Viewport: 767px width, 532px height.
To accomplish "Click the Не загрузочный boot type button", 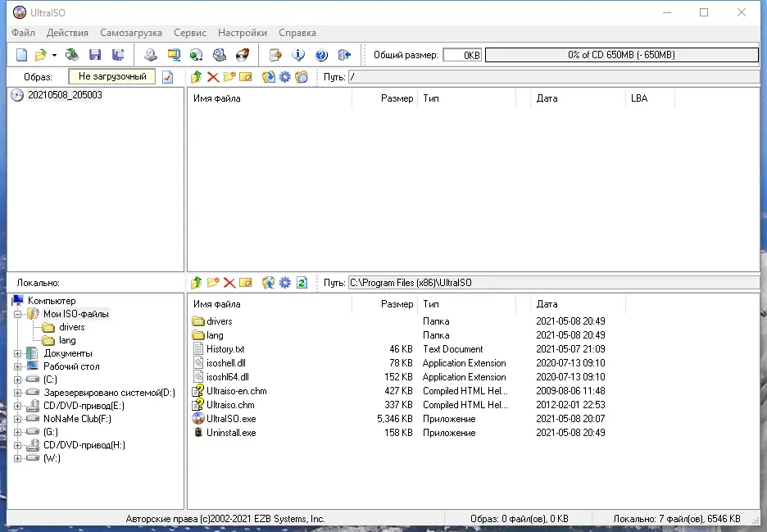I will [x=112, y=76].
